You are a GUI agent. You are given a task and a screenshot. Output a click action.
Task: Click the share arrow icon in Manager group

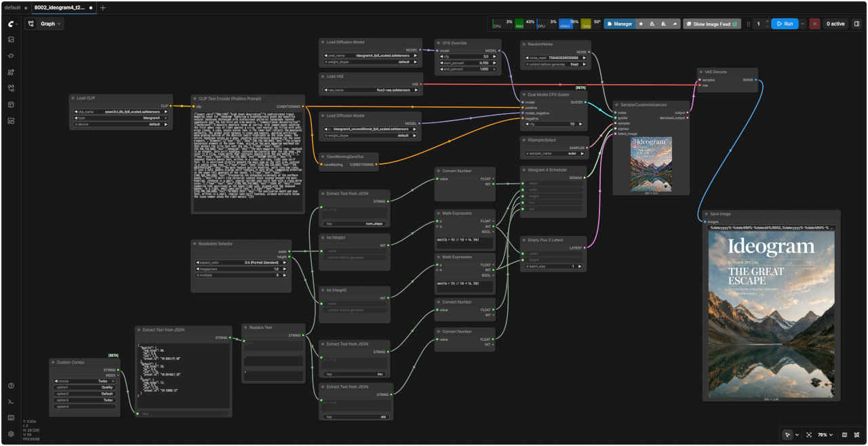pyautogui.click(x=675, y=24)
